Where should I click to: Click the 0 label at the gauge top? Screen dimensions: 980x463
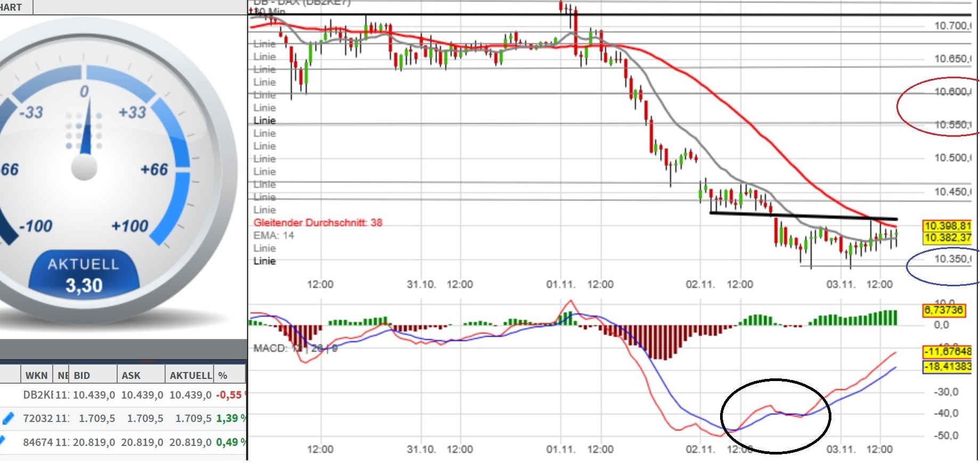pos(84,92)
